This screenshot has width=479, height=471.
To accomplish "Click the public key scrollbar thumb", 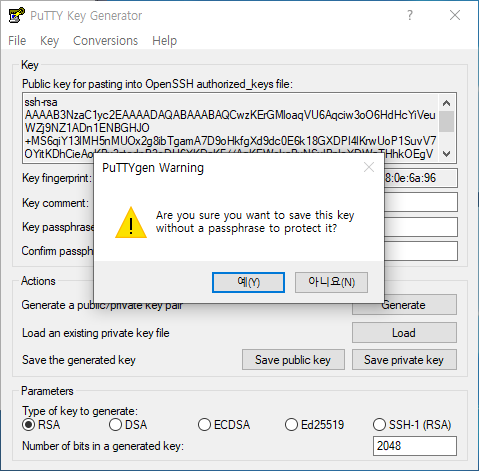I will 447,122.
